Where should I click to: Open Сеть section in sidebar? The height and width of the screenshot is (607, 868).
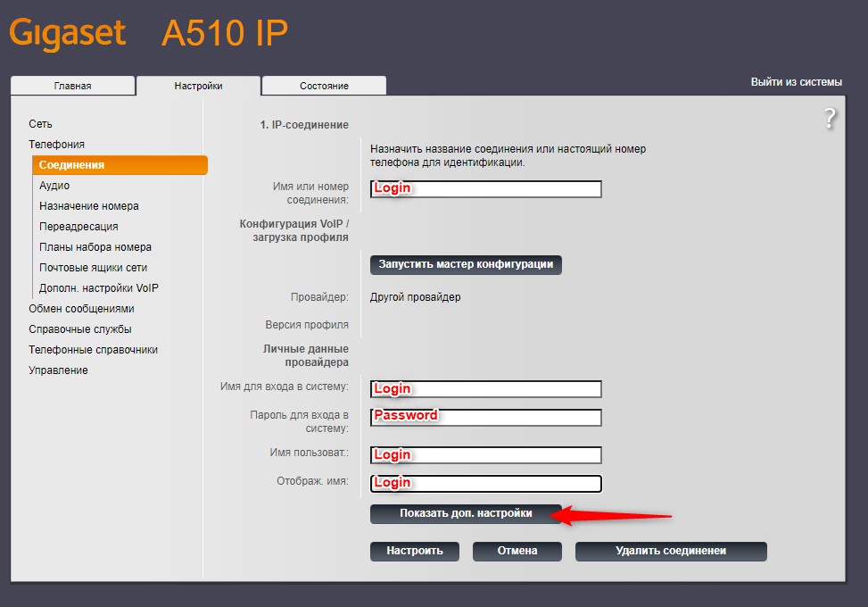(x=40, y=124)
